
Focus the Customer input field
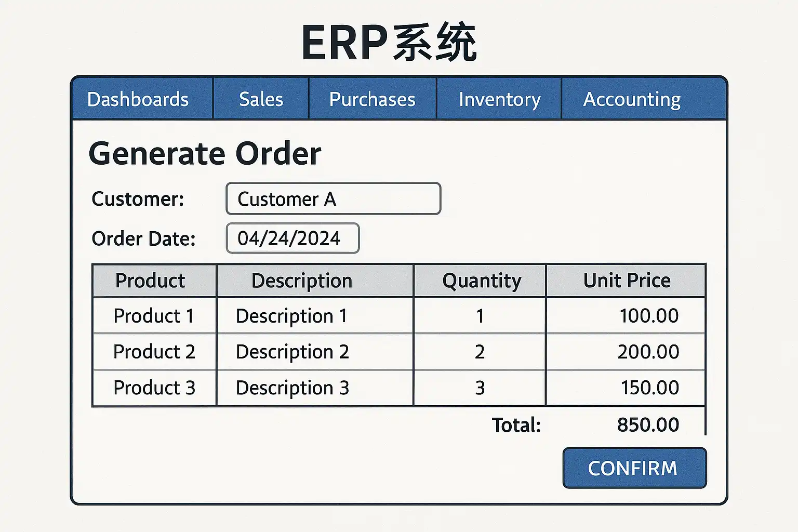333,198
